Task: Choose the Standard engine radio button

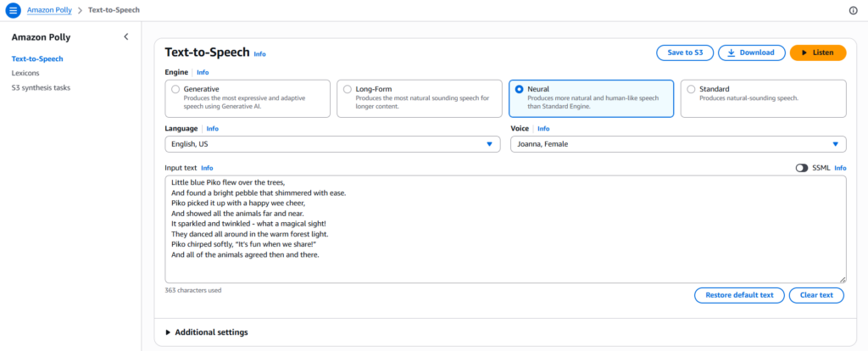Action: pyautogui.click(x=691, y=89)
